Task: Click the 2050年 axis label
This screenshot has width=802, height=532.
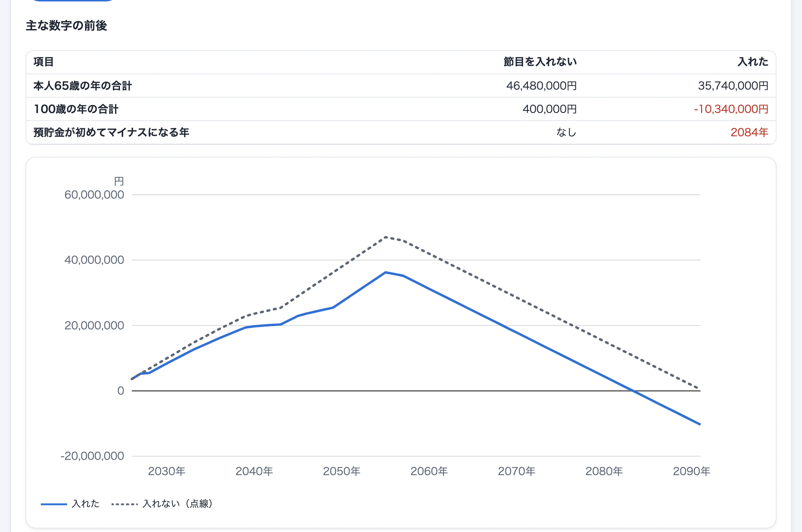Action: click(x=342, y=472)
